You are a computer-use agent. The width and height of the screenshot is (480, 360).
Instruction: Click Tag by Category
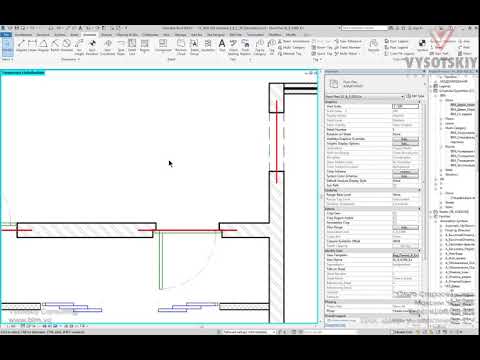[260, 47]
